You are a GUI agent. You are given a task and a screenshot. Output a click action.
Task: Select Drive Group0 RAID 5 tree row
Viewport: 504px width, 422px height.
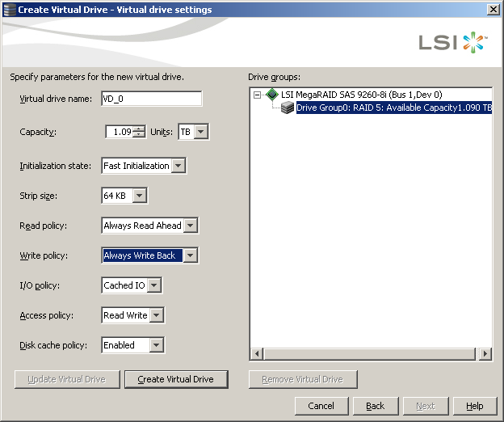point(394,108)
